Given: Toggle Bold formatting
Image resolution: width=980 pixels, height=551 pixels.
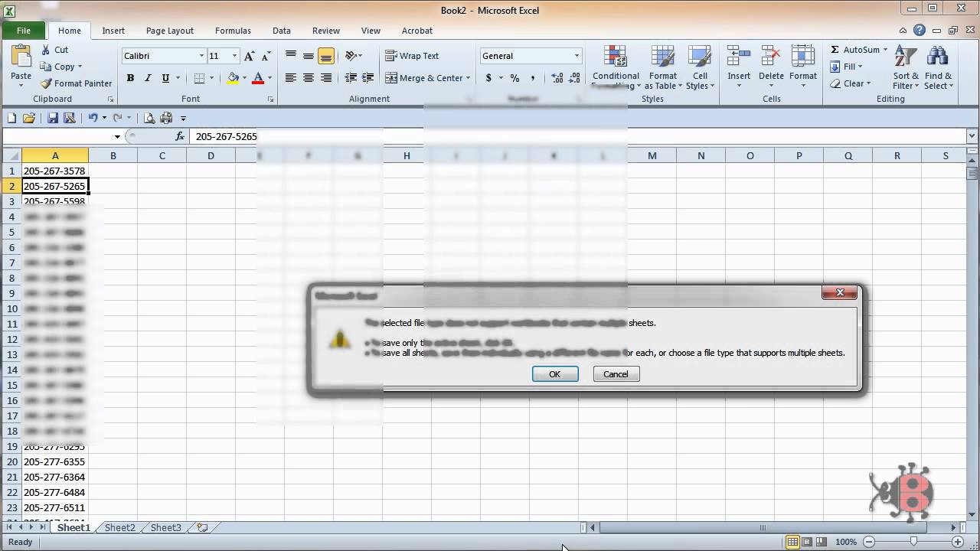Looking at the screenshot, I should pyautogui.click(x=130, y=78).
